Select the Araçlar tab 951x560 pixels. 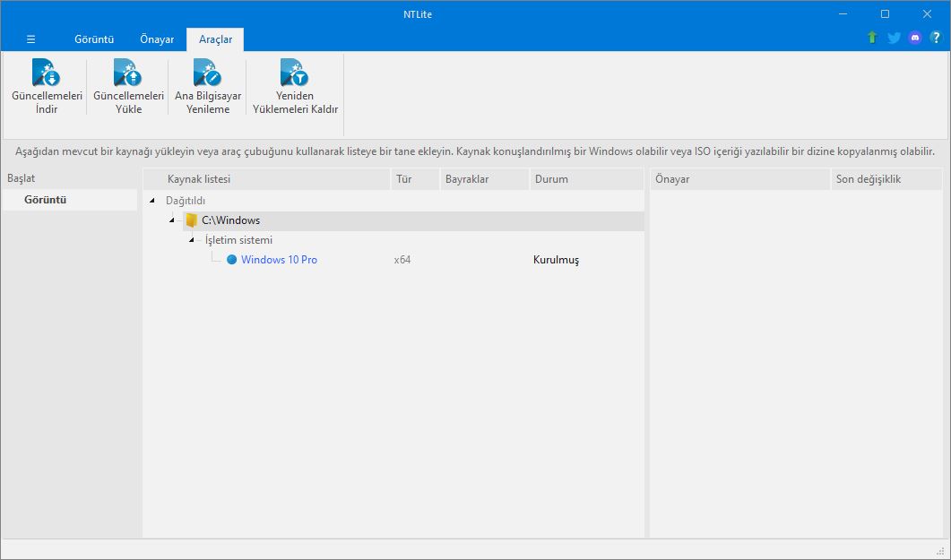coord(215,39)
